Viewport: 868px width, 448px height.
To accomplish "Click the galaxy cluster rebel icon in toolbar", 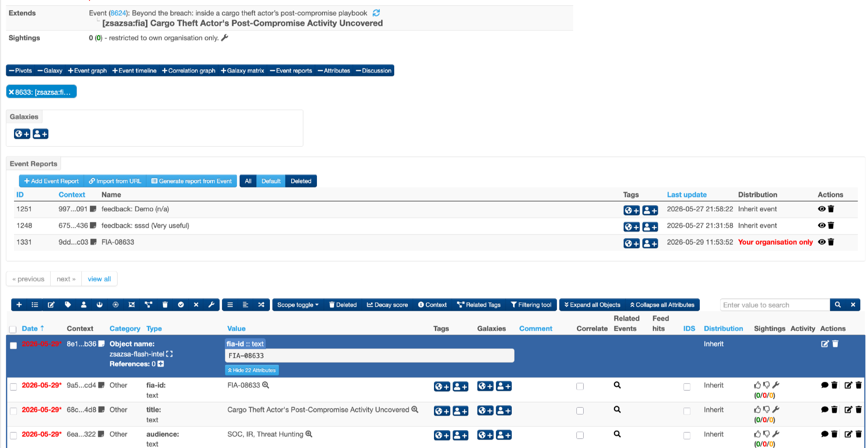I will [99, 305].
